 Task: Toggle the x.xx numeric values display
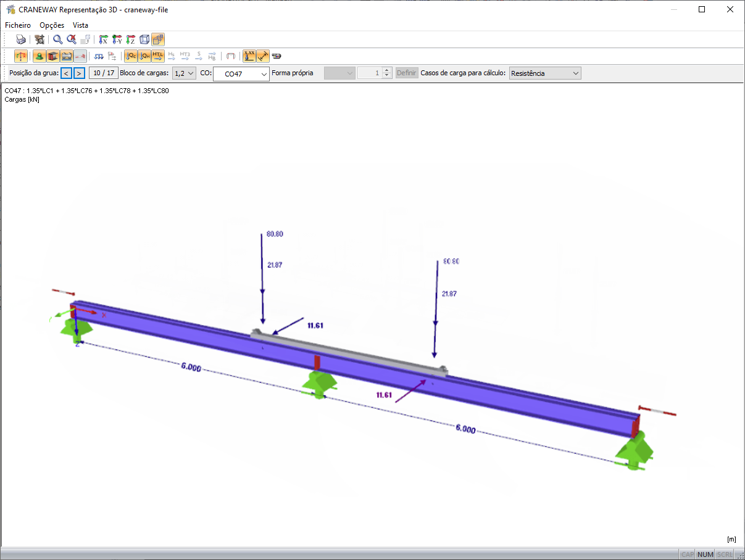[249, 56]
